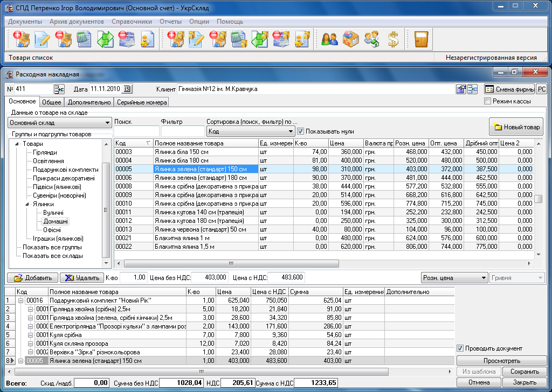Uncheck the Проводить документ checkbox
552x392 pixels.
460,348
